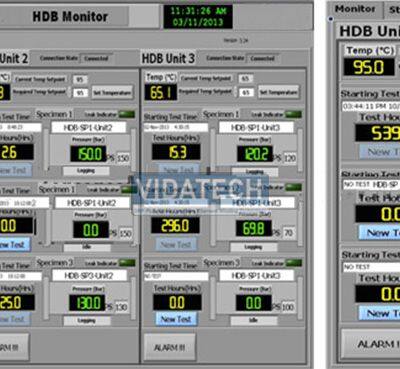Click Set Temperature button for HDB Unit 2

112,92
